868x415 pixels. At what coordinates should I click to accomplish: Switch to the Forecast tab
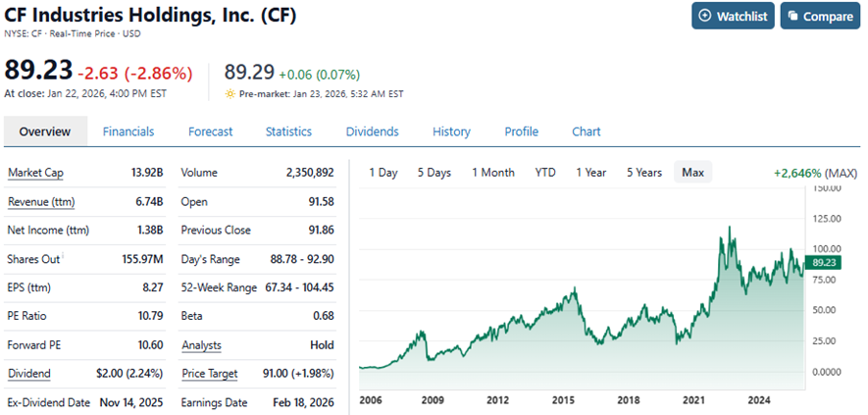click(210, 131)
